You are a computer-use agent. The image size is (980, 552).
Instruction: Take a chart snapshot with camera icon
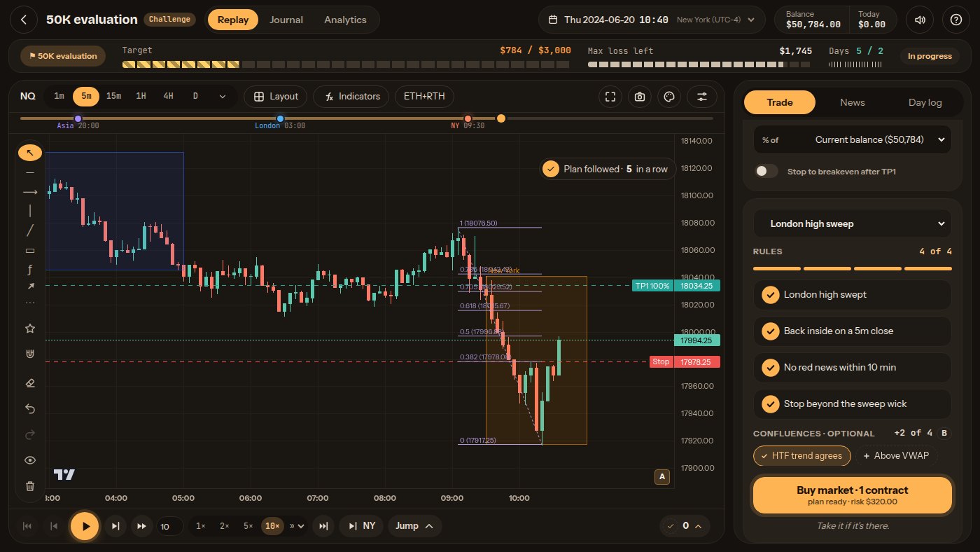tap(639, 97)
